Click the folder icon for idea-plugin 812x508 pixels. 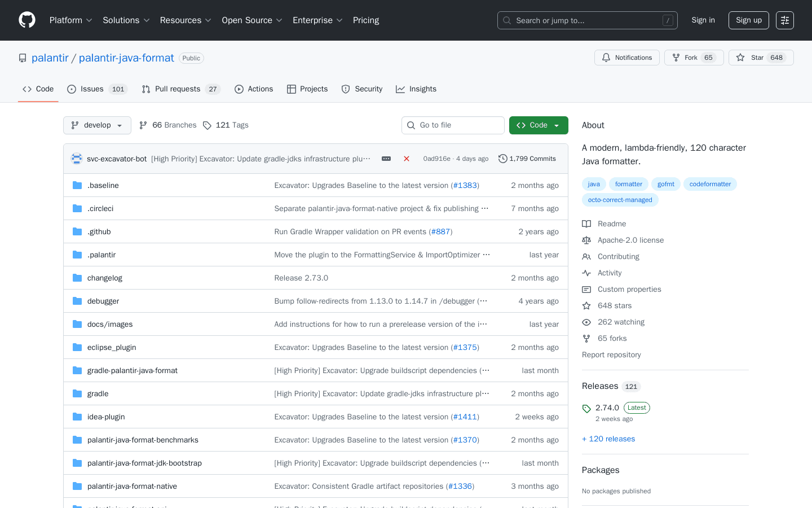(x=77, y=417)
